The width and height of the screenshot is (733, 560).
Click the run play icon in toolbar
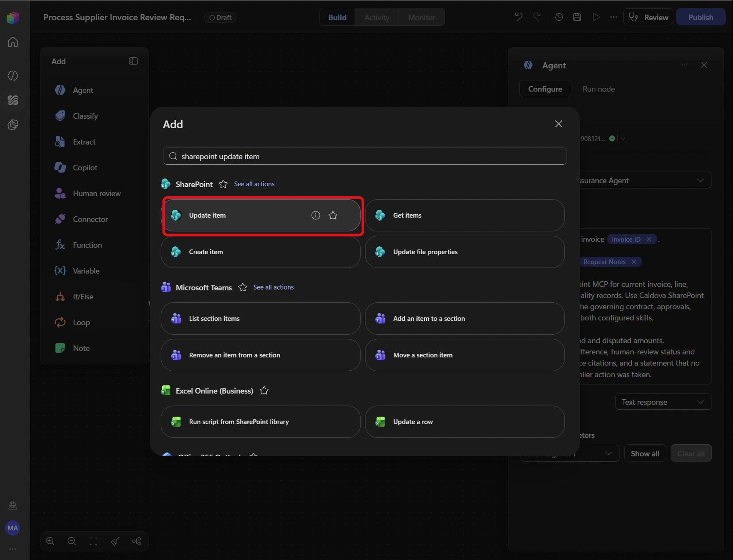596,17
